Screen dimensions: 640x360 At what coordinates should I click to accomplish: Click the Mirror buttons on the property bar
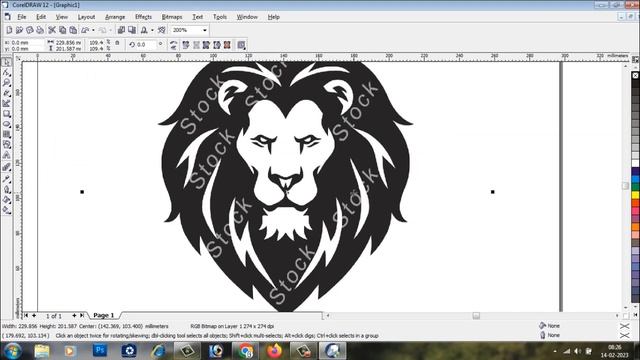173,45
